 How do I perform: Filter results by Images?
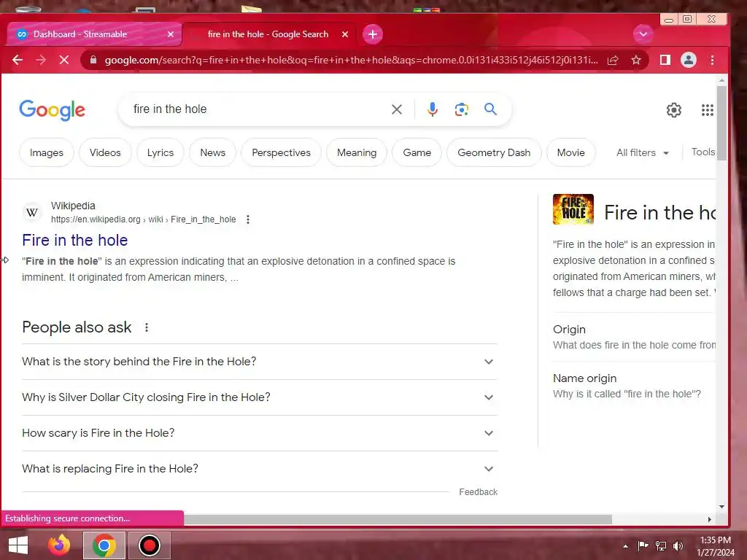[x=47, y=152]
